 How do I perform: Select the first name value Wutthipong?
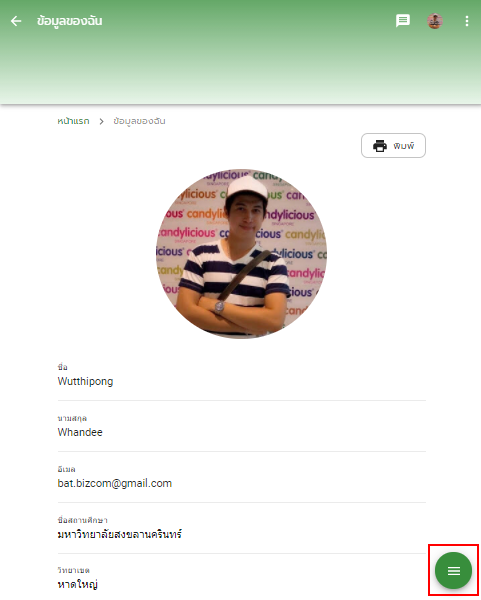85,382
